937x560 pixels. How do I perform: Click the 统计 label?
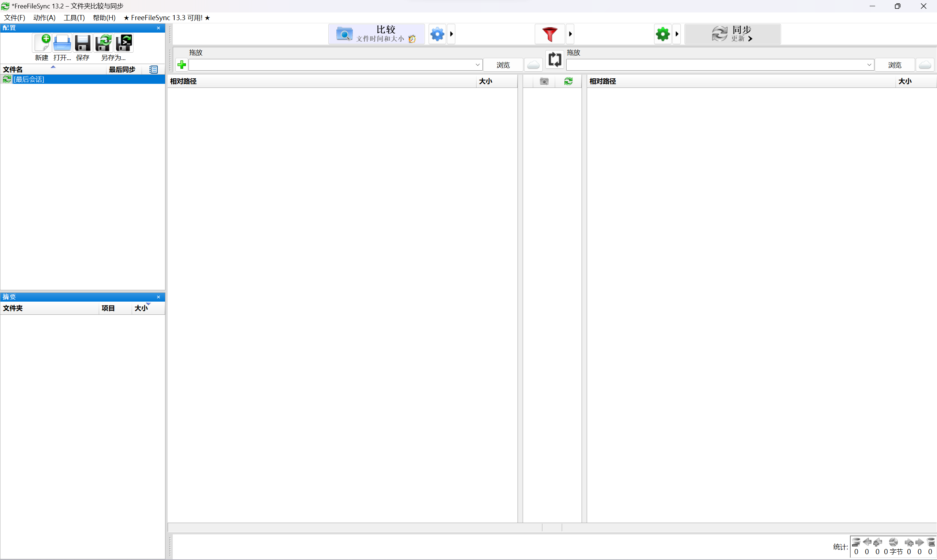click(x=840, y=547)
